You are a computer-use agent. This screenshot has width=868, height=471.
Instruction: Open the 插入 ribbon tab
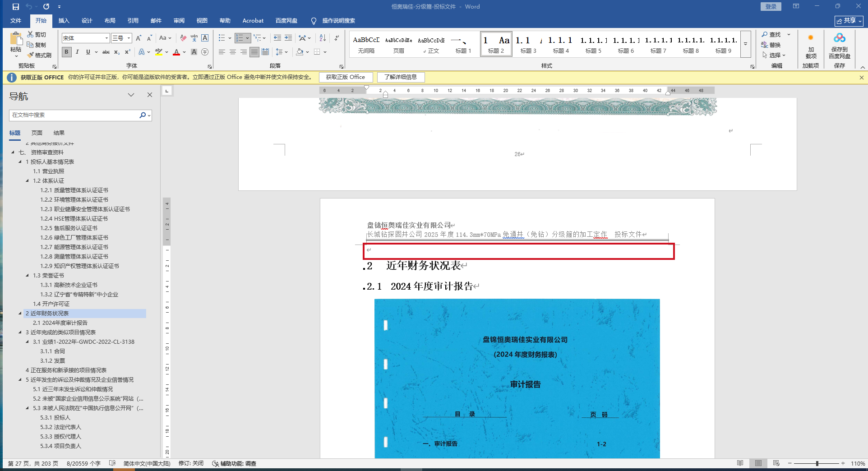tap(64, 21)
